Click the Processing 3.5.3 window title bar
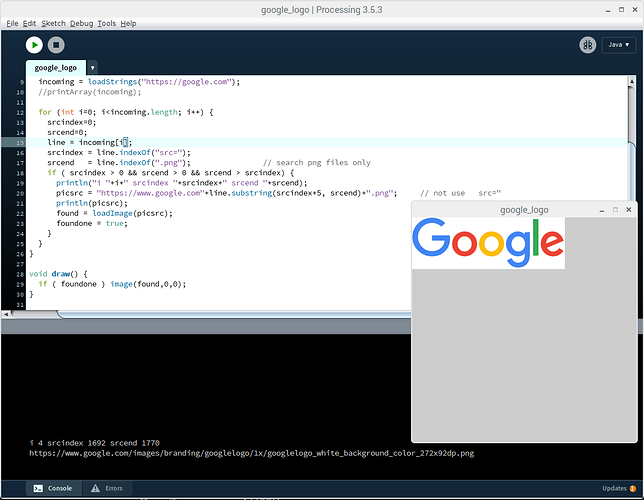The height and width of the screenshot is (500, 644). point(322,10)
